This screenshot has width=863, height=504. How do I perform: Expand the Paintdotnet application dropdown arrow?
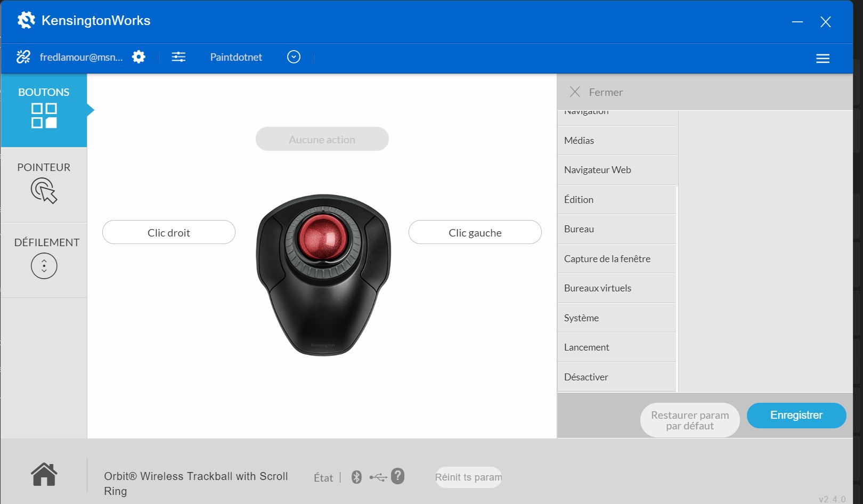(x=294, y=57)
